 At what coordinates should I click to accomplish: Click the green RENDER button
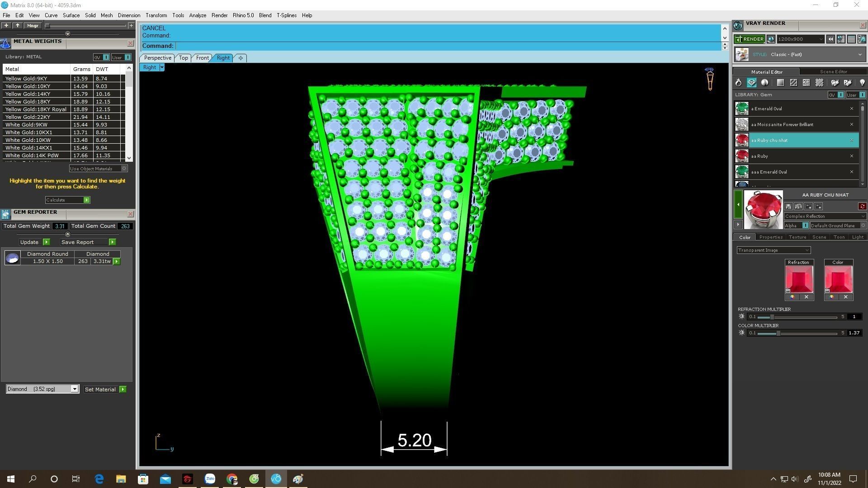click(750, 39)
